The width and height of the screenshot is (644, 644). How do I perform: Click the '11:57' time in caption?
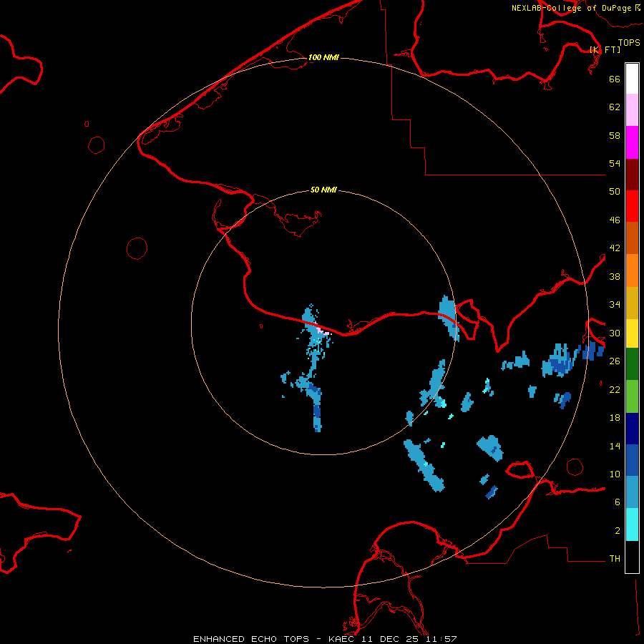442,639
